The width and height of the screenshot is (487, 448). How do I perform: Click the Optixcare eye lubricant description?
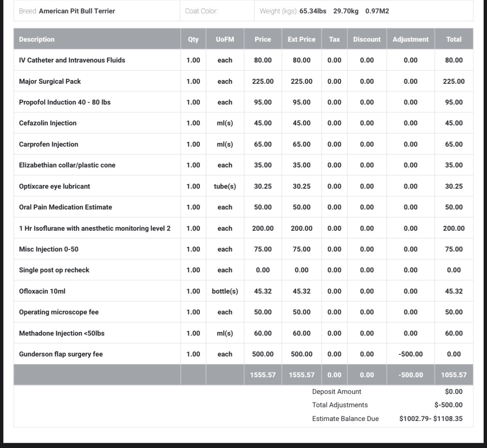[x=55, y=186]
